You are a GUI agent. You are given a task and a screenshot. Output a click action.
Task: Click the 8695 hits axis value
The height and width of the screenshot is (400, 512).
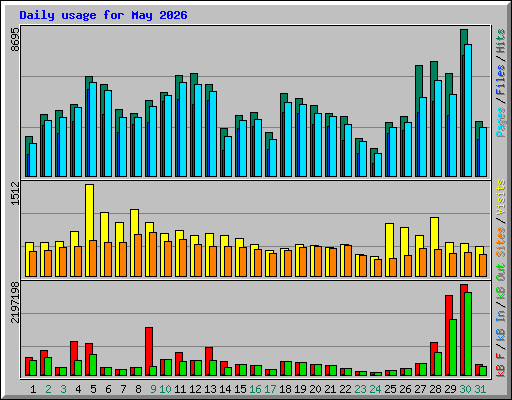click(x=15, y=39)
